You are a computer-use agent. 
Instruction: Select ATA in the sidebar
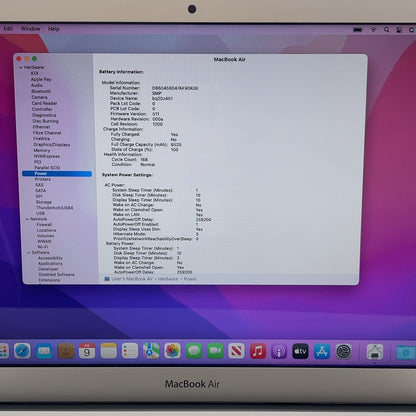click(x=34, y=73)
